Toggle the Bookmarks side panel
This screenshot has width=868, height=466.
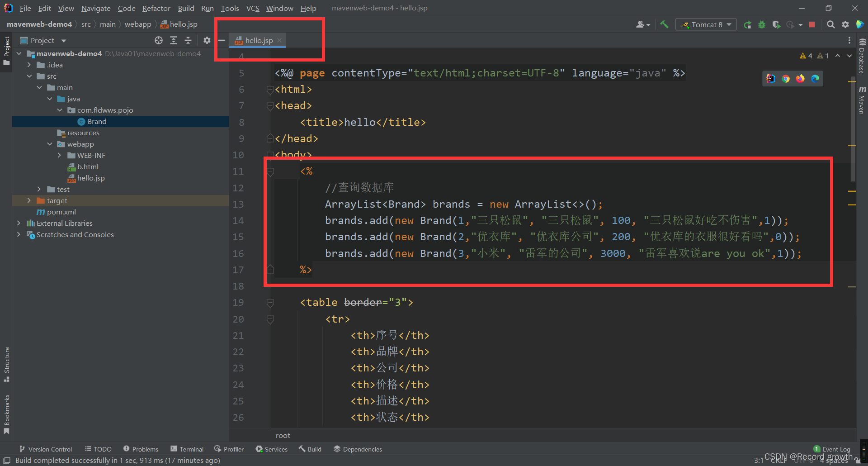[x=6, y=414]
